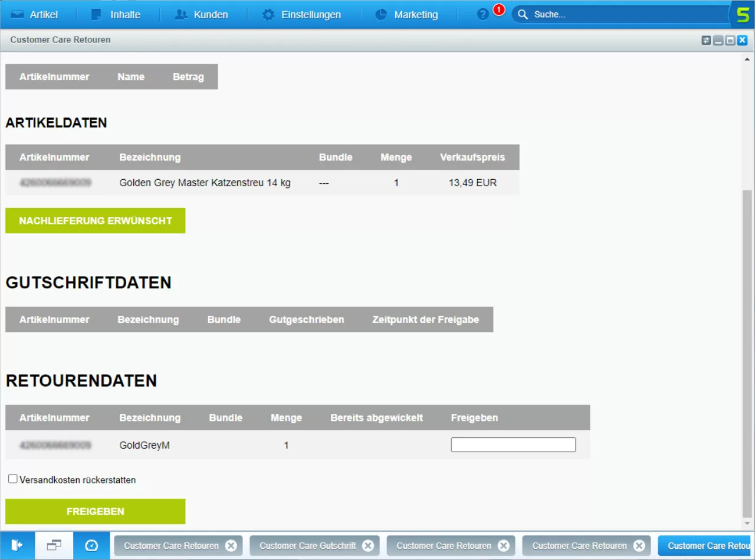Click the Freigeben quantity input field
The width and height of the screenshot is (755, 560).
pos(513,445)
